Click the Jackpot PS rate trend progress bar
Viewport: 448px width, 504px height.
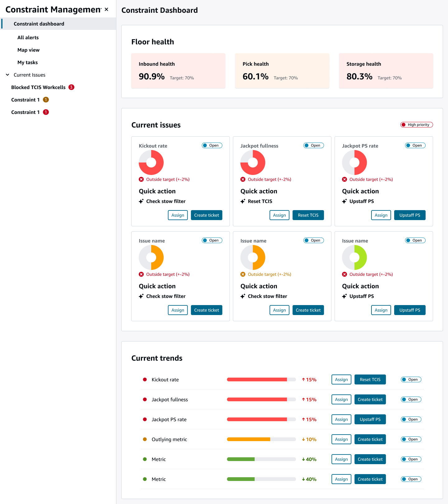pyautogui.click(x=261, y=419)
